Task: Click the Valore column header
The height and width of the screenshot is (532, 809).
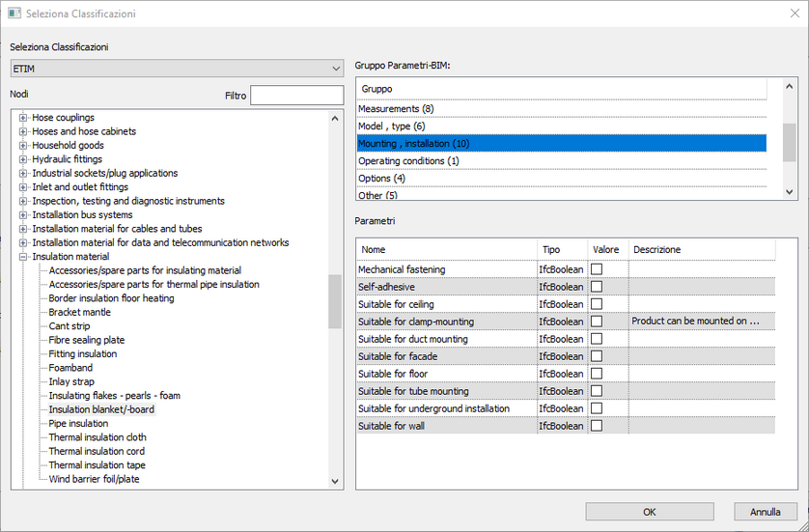Action: tap(608, 250)
